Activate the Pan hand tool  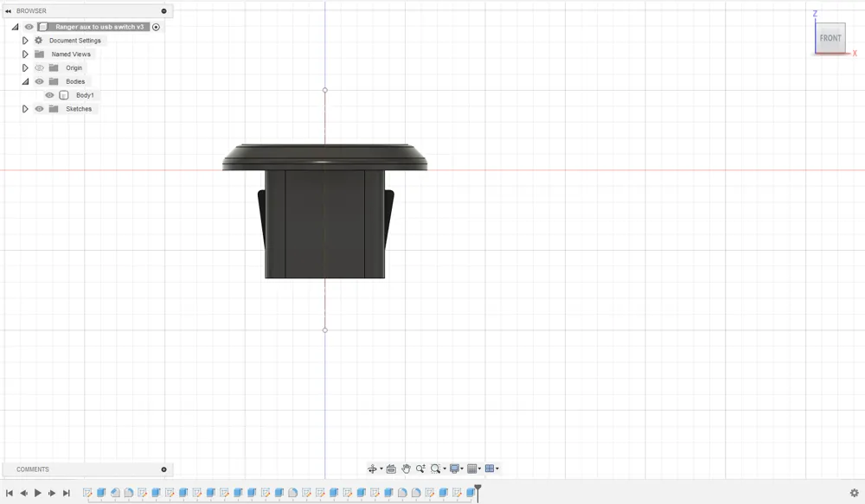tap(406, 469)
